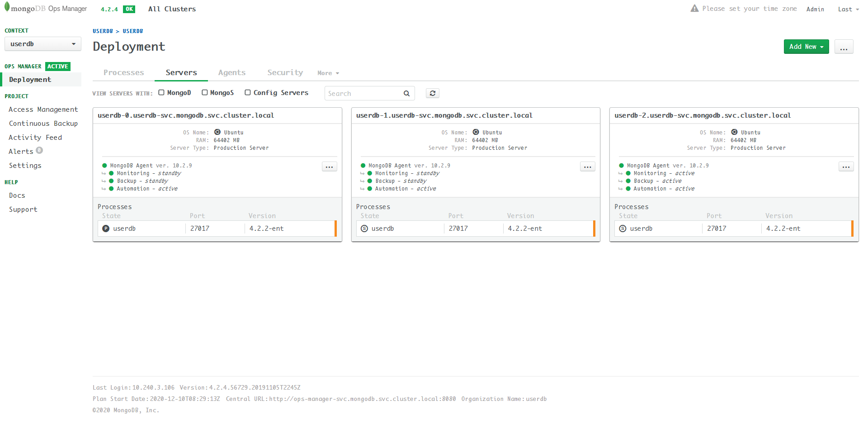Click Ubuntu icon on userdb-0 server card
Image resolution: width=868 pixels, height=424 pixels.
[x=217, y=132]
